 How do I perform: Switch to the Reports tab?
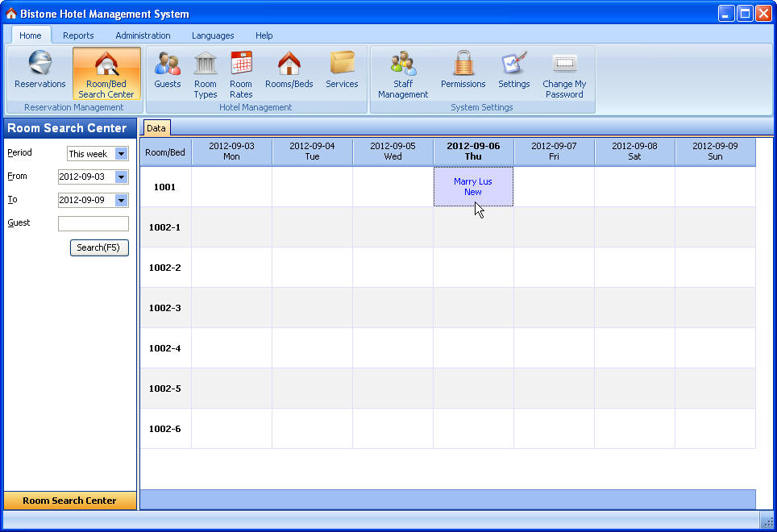78,35
